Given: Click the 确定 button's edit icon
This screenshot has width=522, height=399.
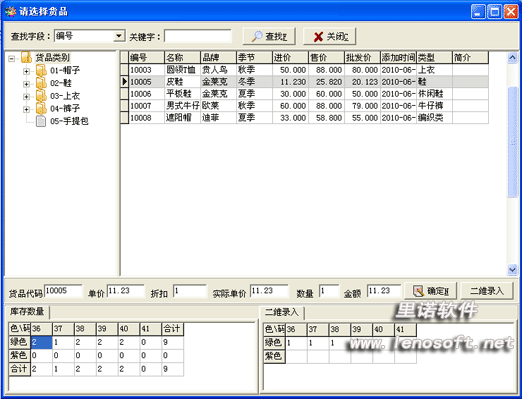Looking at the screenshot, I should (x=418, y=291).
